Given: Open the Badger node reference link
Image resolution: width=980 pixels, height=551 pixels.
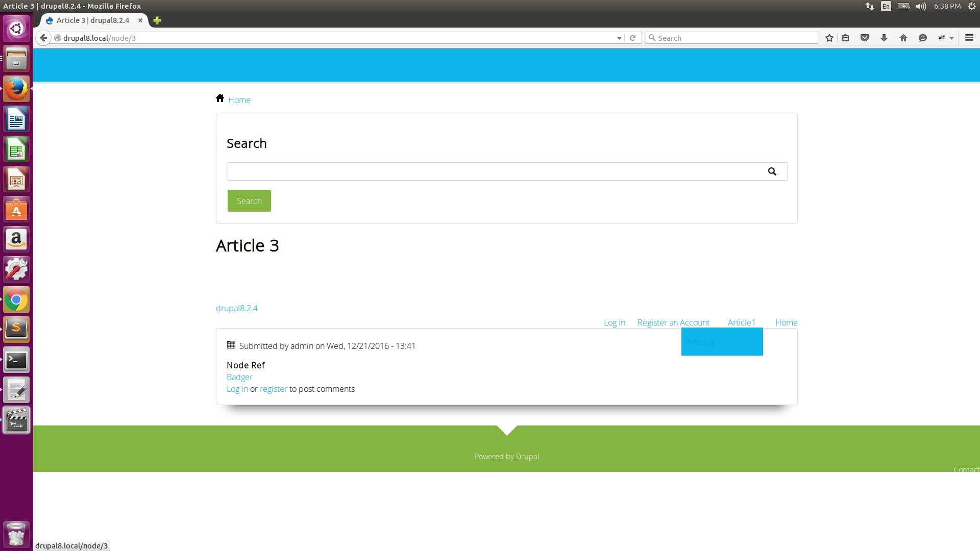Looking at the screenshot, I should [239, 377].
